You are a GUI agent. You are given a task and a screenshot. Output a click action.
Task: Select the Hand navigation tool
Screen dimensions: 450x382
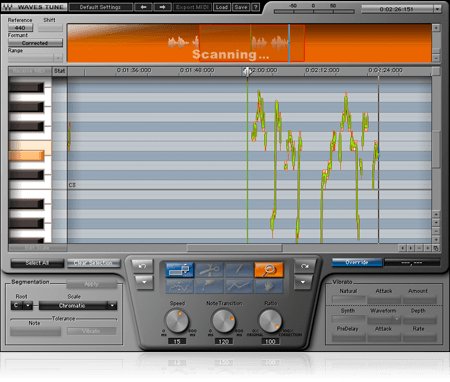[269, 286]
